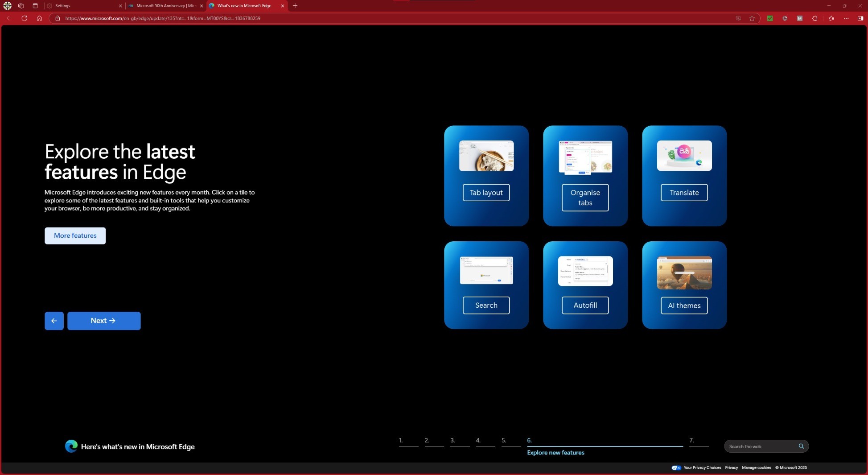
Task: Click the Organise tabs preview thumbnail
Action: click(585, 157)
